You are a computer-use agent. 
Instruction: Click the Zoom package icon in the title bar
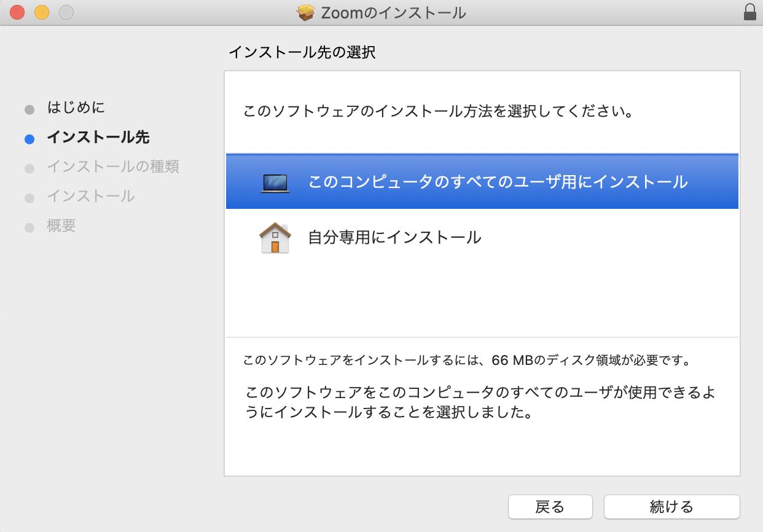pos(305,12)
